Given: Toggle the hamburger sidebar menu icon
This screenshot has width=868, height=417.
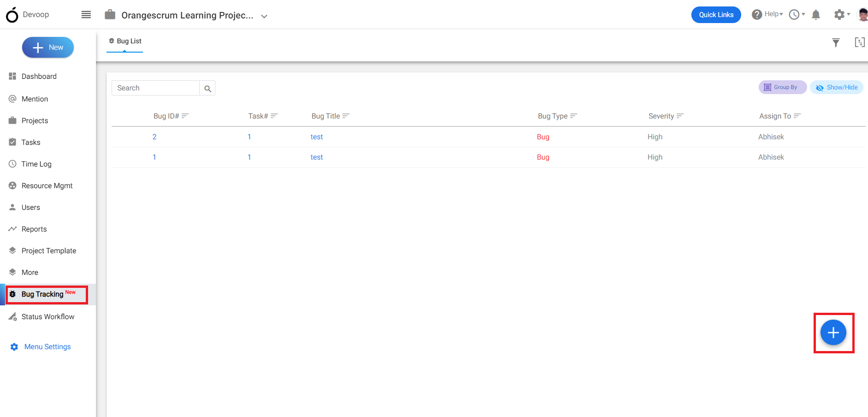Looking at the screenshot, I should 86,15.
